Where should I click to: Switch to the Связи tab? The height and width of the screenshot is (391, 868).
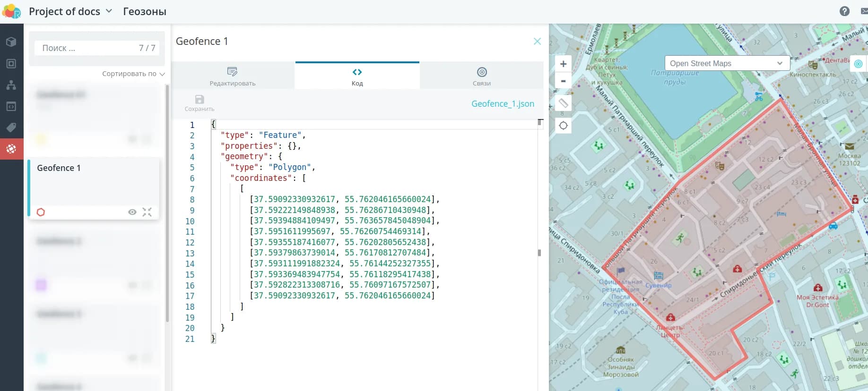pyautogui.click(x=481, y=76)
